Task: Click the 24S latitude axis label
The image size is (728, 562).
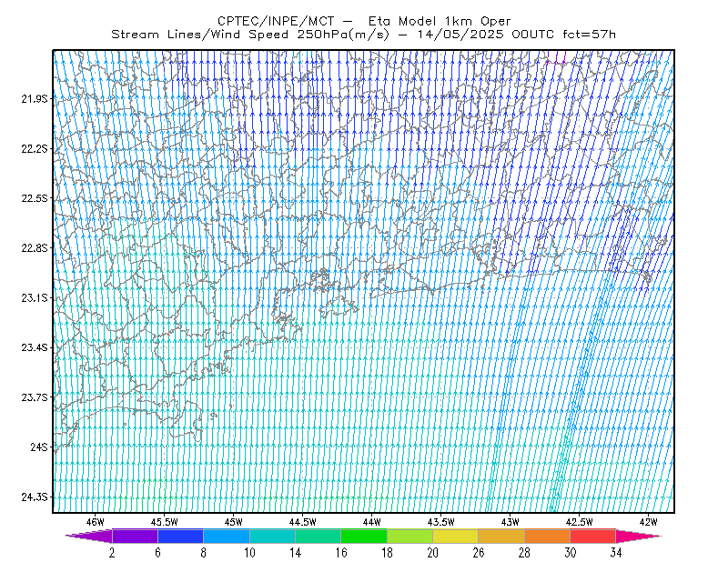Action: [39, 447]
